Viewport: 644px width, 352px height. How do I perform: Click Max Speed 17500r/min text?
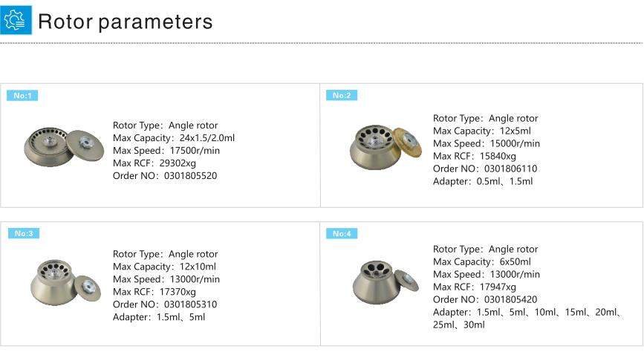pyautogui.click(x=166, y=151)
